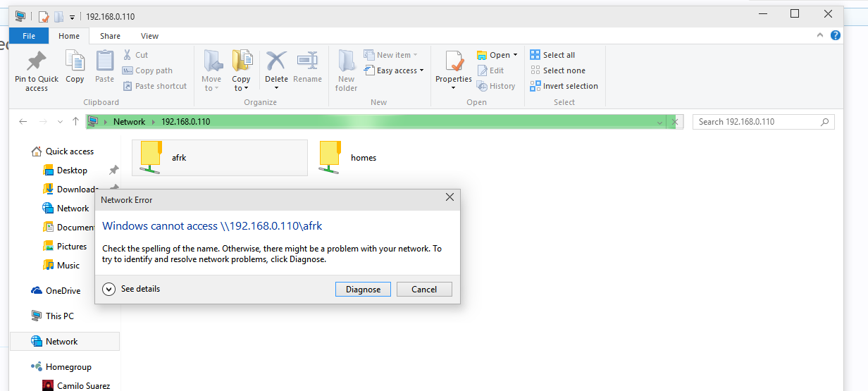Close the Network Error dialog
The width and height of the screenshot is (868, 391).
449,198
